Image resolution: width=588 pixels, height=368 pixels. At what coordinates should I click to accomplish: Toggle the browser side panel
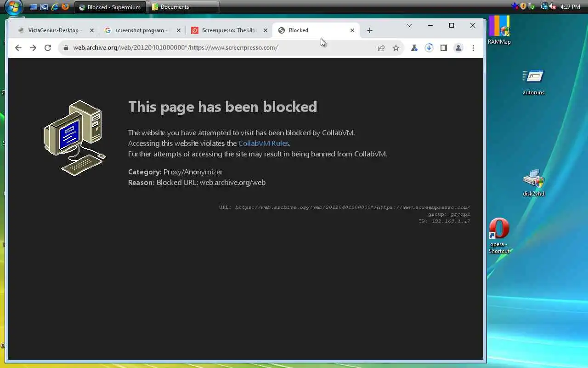[x=444, y=48]
